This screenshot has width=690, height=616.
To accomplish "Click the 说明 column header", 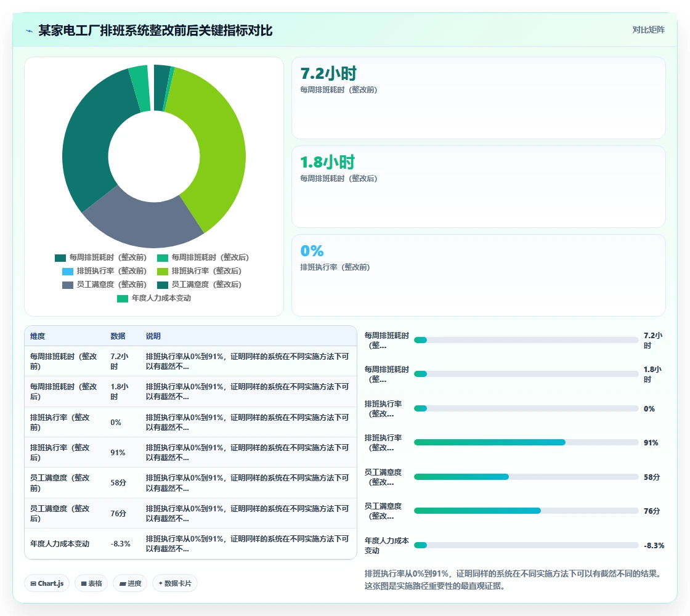I will [x=153, y=336].
